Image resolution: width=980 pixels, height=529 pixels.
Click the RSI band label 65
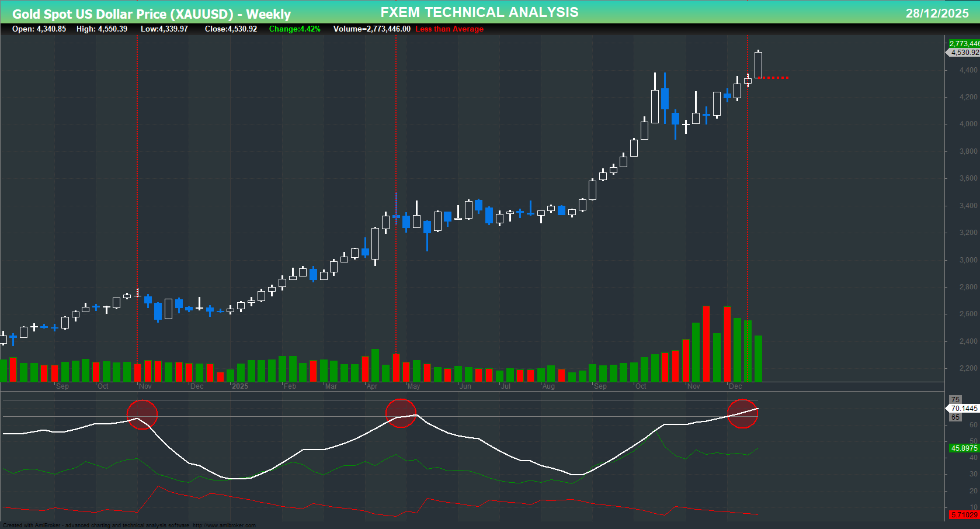click(955, 417)
